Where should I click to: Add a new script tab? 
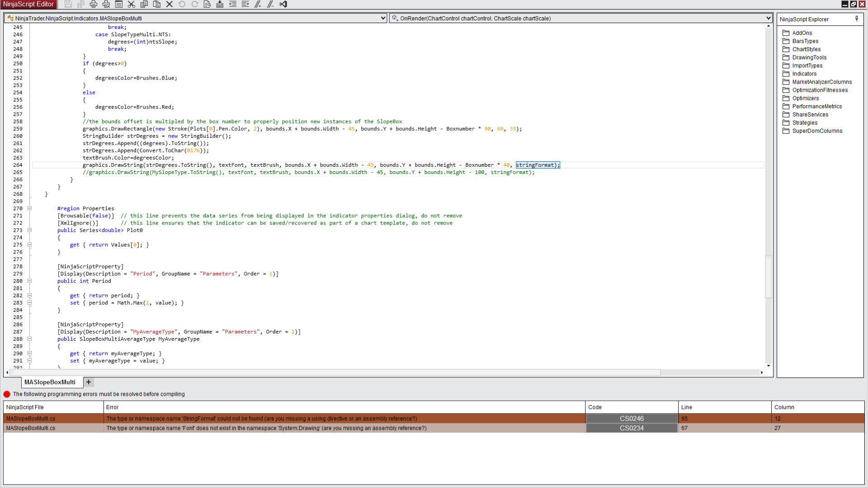click(89, 382)
